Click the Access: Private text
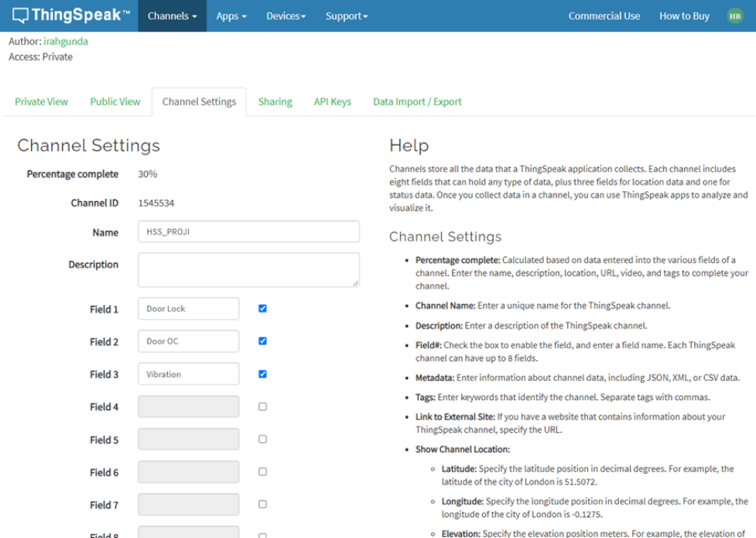Viewport: 756px width, 538px height. tap(40, 57)
